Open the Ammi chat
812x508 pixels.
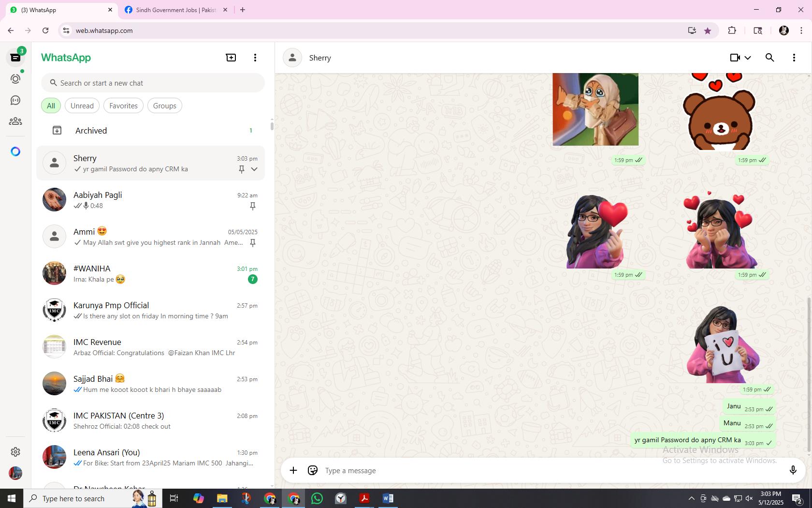pos(150,237)
